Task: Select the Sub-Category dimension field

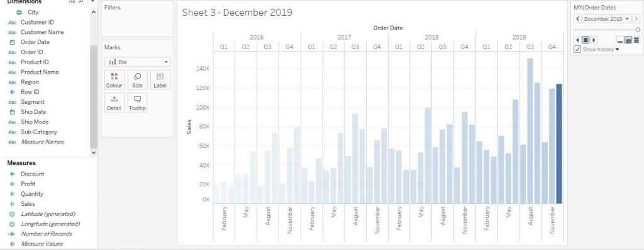Action: 38,132
